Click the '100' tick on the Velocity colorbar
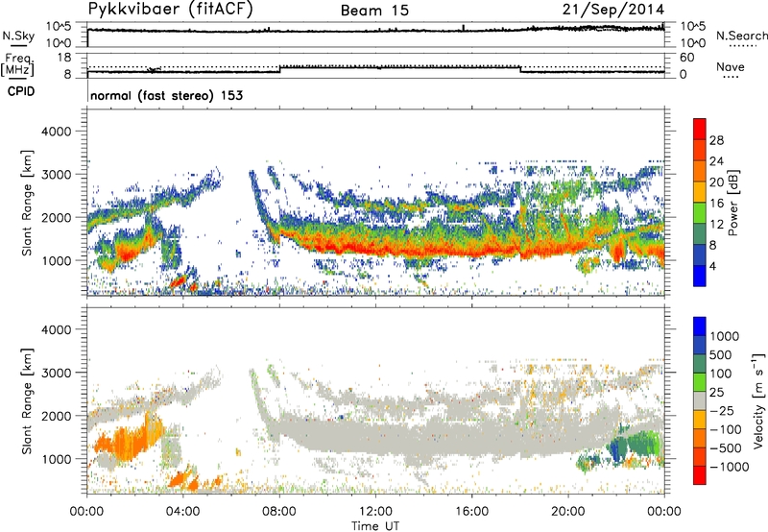 [721, 374]
